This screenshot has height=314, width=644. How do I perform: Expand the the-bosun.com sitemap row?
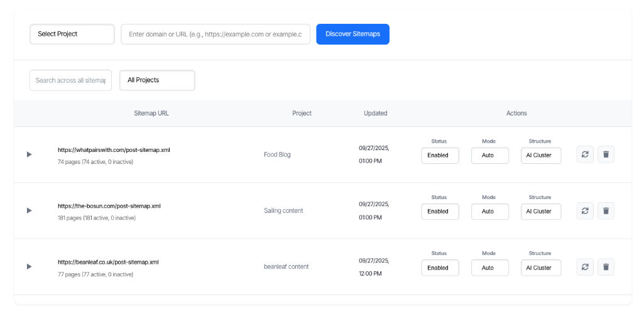click(x=29, y=210)
